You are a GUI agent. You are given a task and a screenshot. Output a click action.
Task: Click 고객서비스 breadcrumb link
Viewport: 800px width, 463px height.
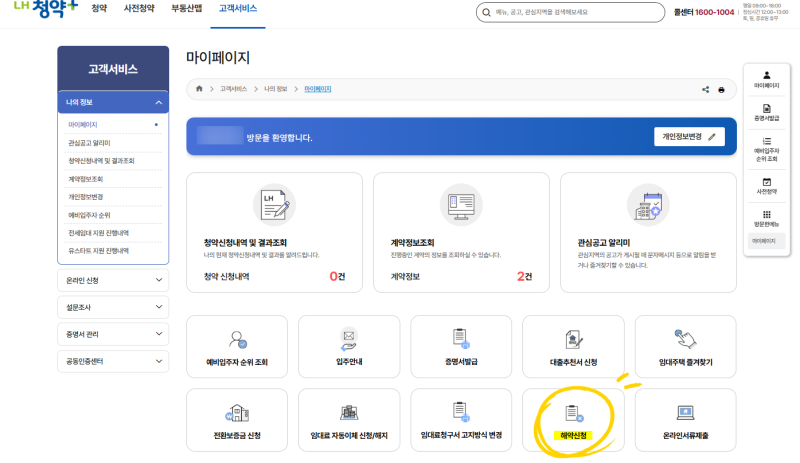[233, 89]
